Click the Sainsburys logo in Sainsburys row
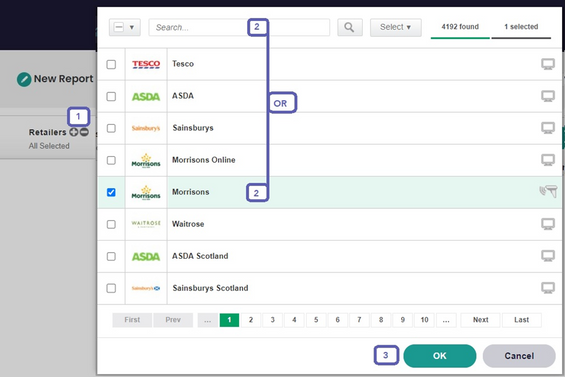 click(146, 128)
